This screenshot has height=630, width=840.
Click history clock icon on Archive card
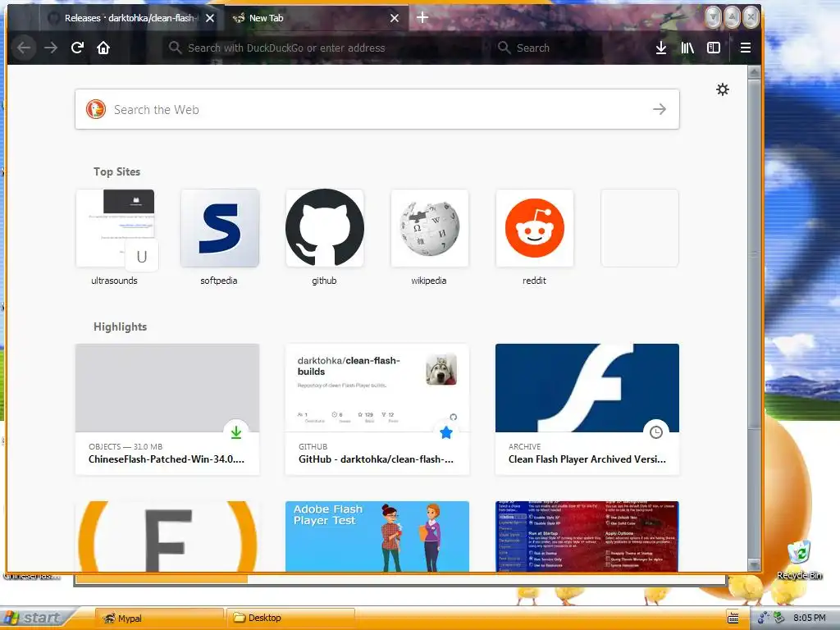click(656, 432)
